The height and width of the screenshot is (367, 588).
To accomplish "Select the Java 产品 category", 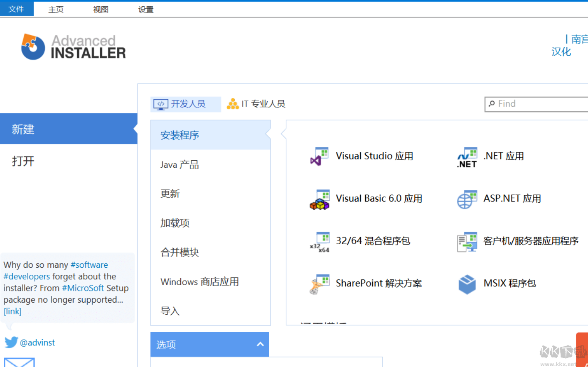I will point(180,164).
